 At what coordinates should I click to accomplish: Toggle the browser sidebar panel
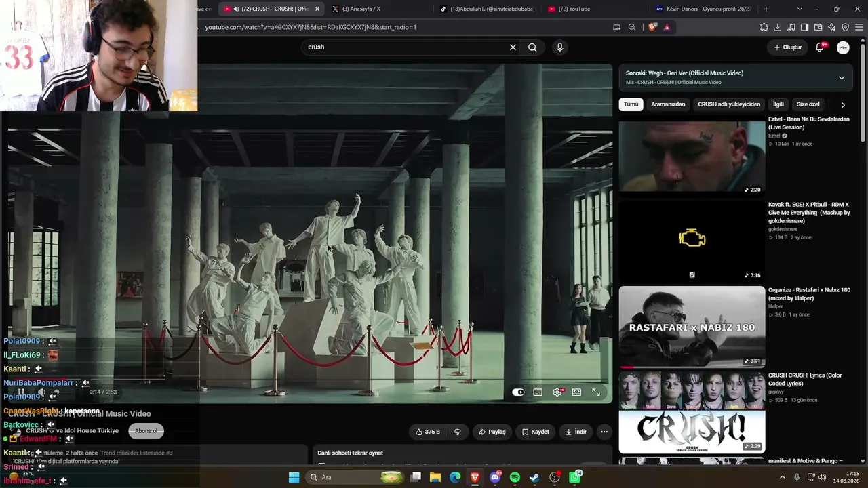[x=805, y=27]
